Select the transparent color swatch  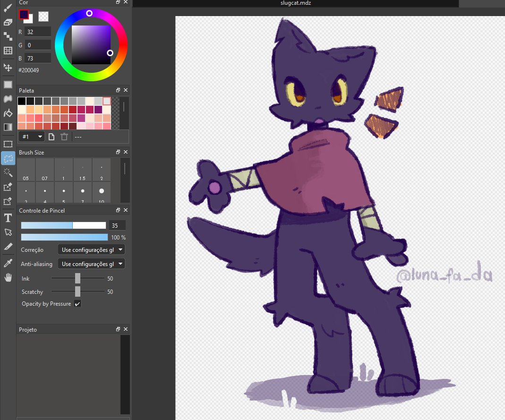[43, 17]
